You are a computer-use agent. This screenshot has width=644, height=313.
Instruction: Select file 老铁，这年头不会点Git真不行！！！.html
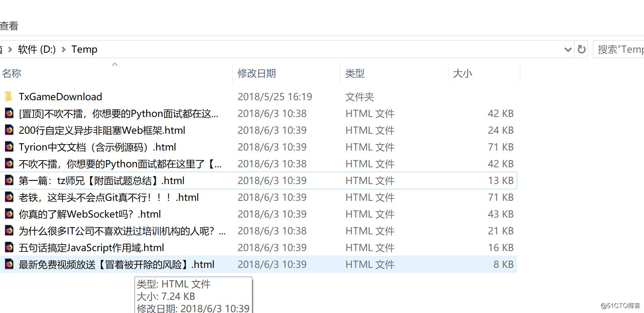click(109, 198)
